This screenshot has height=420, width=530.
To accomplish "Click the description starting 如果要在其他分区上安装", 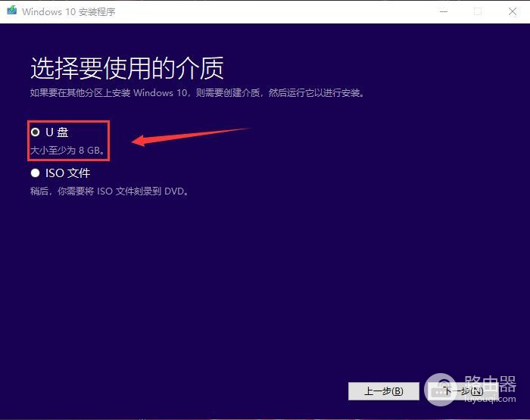I will tap(197, 93).
